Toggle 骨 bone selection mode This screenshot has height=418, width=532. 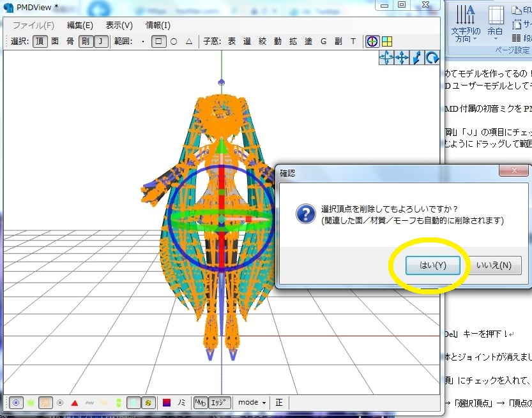pyautogui.click(x=70, y=41)
